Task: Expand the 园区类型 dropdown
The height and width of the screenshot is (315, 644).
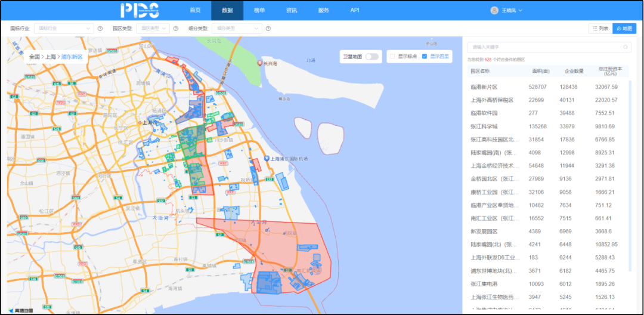Action: pyautogui.click(x=153, y=28)
